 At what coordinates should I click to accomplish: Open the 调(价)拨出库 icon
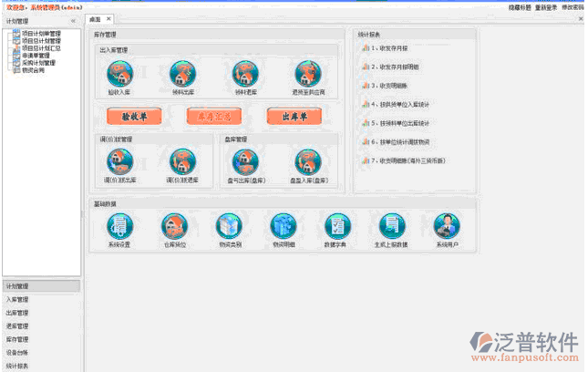point(119,162)
